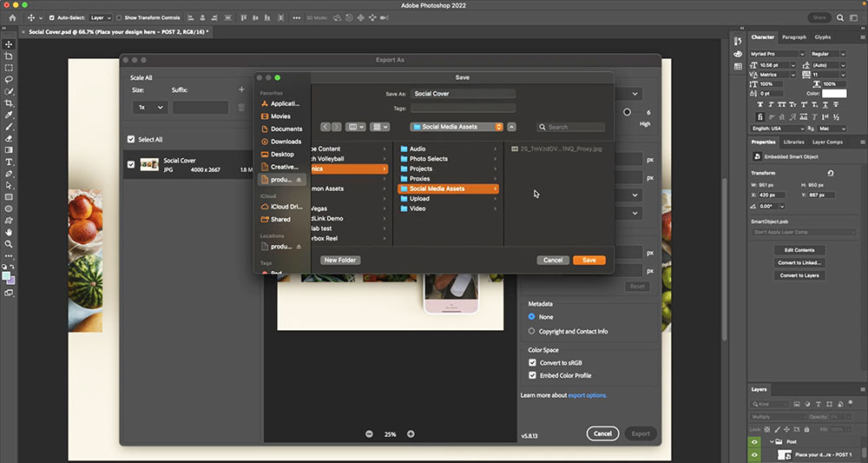Viewport: 868px width, 463px height.
Task: Select the Path Selection arrow tool
Action: (x=9, y=185)
